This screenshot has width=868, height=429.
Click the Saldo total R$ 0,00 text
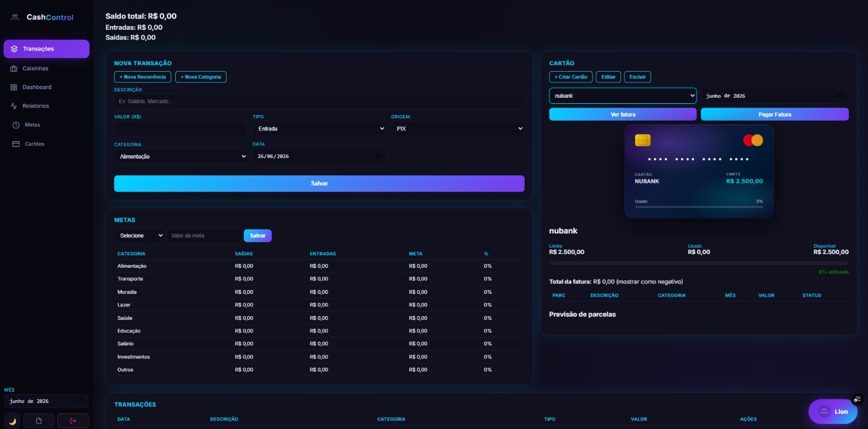tap(141, 16)
